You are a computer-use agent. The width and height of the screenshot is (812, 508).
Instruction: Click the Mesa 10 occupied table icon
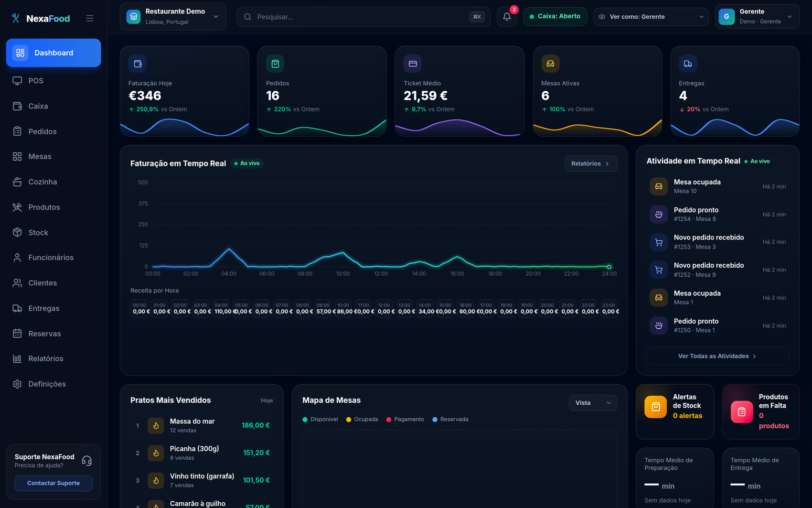tap(659, 186)
